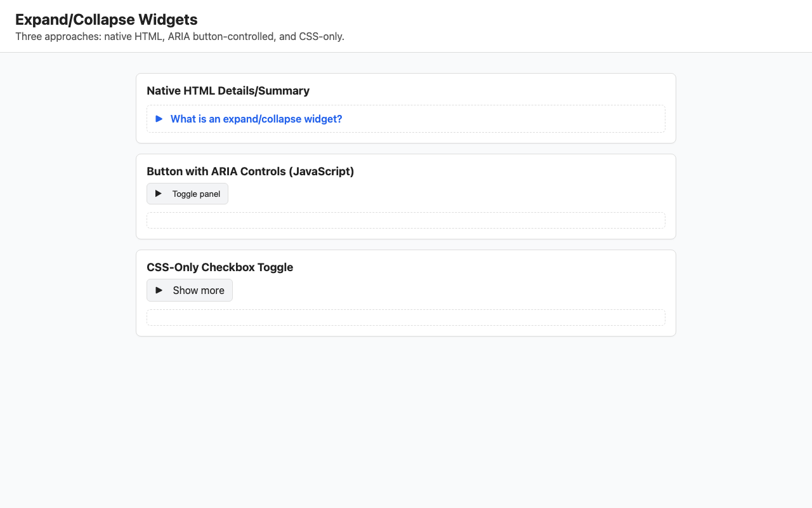
Task: Click the dashed empty panel under Toggle panel
Action: click(406, 220)
